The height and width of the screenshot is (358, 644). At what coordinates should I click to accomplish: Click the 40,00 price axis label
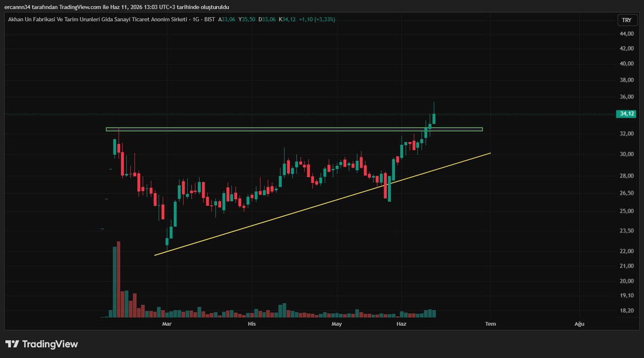click(627, 63)
